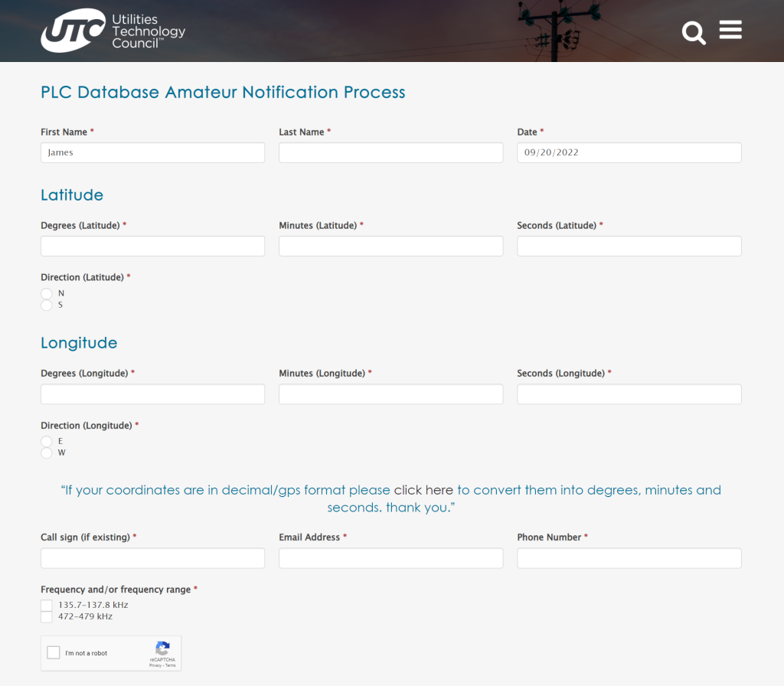Screen dimensions: 784x686
Task: Follow the 'click here' coordinate converter link
Action: pos(423,490)
